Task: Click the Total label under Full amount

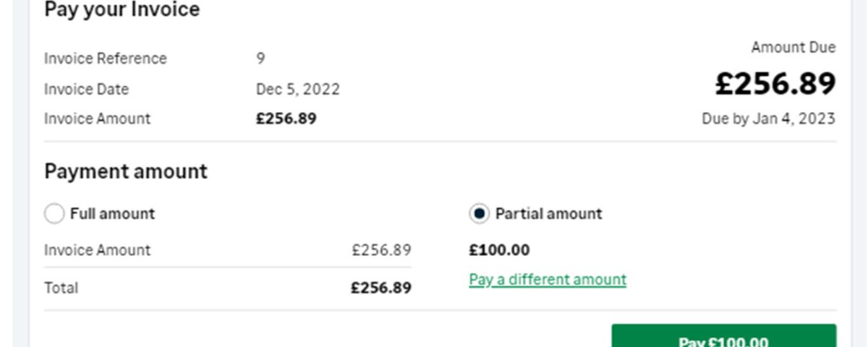Action: tap(61, 288)
